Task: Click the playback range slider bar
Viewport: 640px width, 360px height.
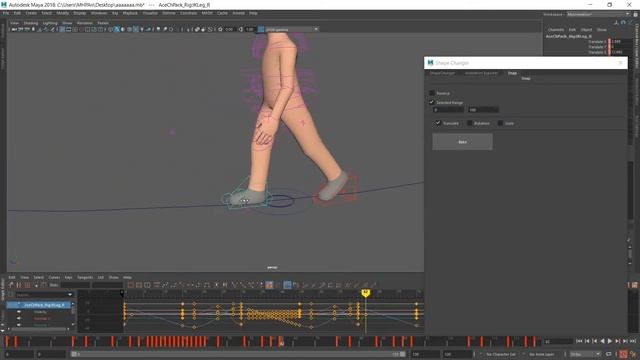Action: [x=238, y=354]
